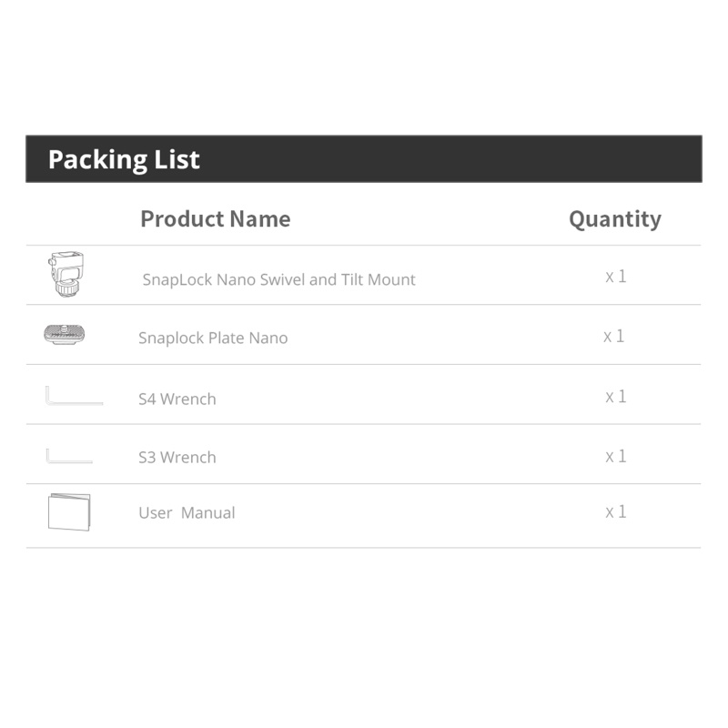Image resolution: width=728 pixels, height=728 pixels.
Task: Click the Snaplock Plate Nano icon
Action: [x=64, y=335]
